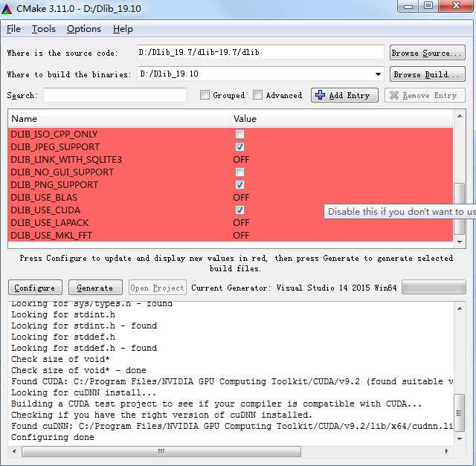Click the Generate button
Image resolution: width=476 pixels, height=466 pixels.
click(x=95, y=288)
